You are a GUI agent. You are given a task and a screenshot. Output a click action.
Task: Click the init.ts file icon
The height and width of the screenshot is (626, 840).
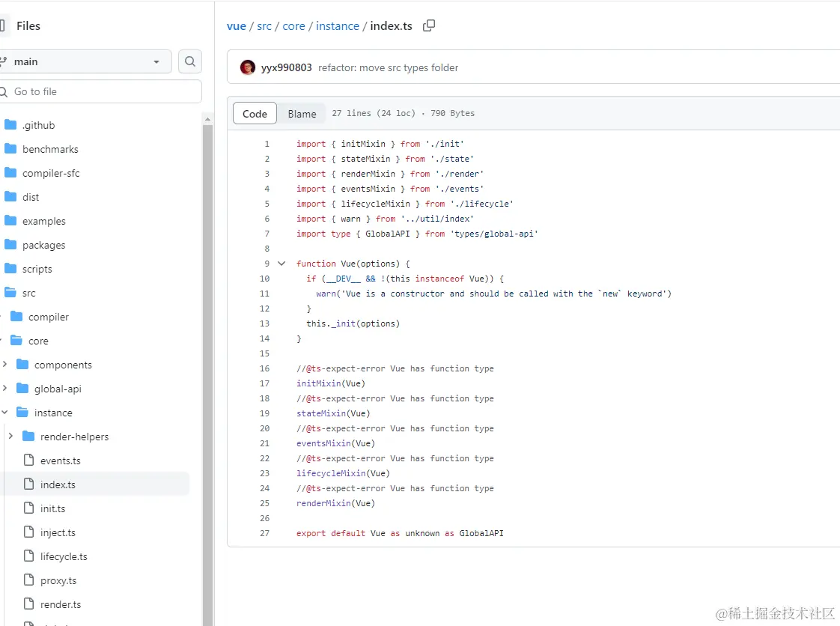[29, 508]
